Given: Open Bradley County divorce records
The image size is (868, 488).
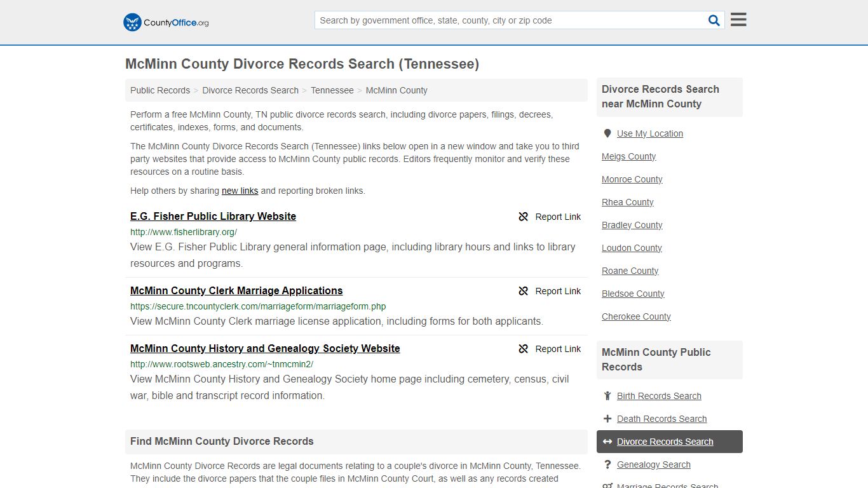Looking at the screenshot, I should 632,225.
